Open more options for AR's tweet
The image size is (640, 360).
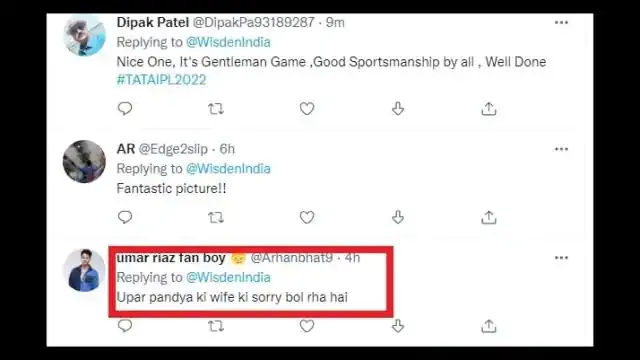[562, 149]
